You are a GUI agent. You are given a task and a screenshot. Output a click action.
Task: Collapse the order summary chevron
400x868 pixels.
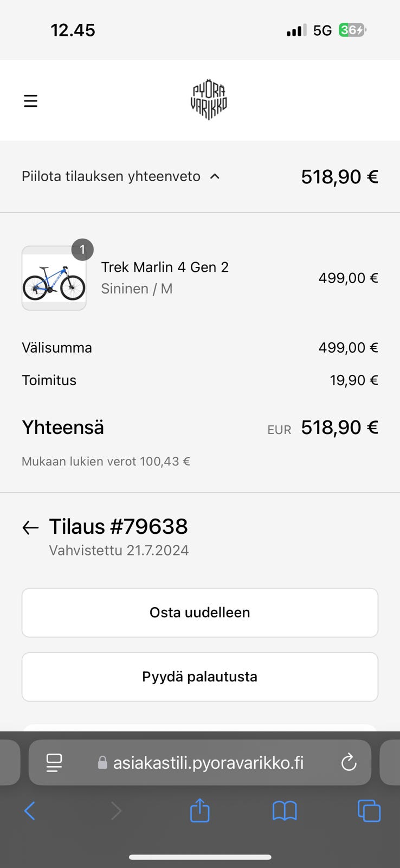215,176
